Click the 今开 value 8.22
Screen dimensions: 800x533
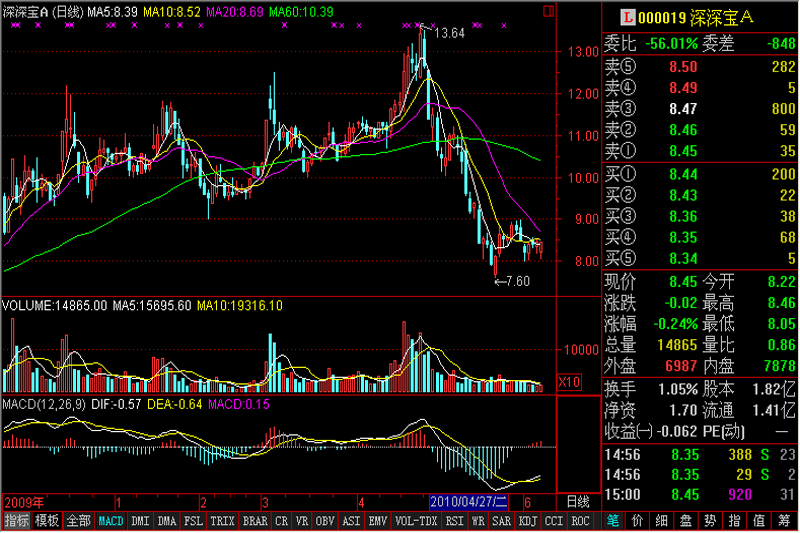click(x=782, y=282)
